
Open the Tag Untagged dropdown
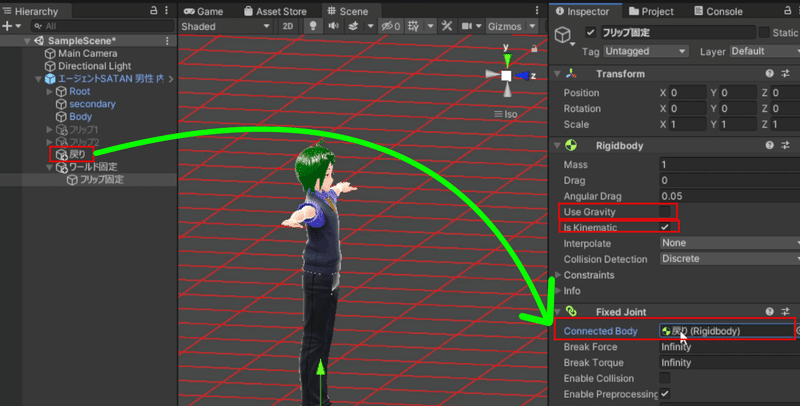point(645,51)
